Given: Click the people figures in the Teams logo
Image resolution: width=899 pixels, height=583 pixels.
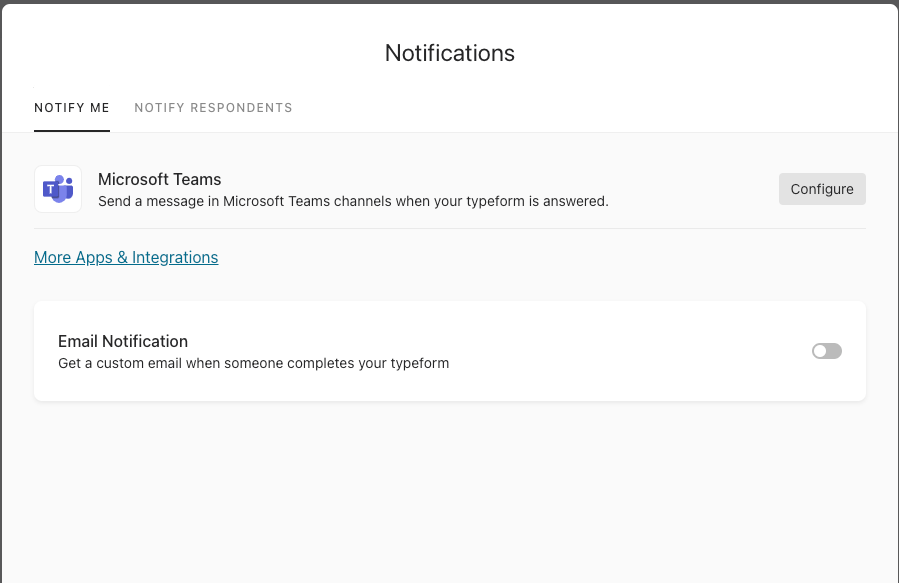Looking at the screenshot, I should [x=65, y=188].
